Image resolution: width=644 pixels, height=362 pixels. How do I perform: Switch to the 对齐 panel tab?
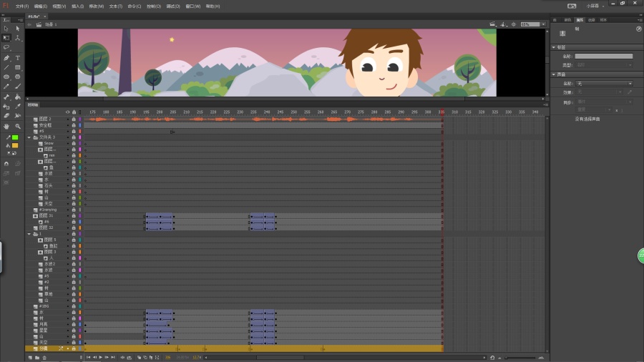click(603, 20)
